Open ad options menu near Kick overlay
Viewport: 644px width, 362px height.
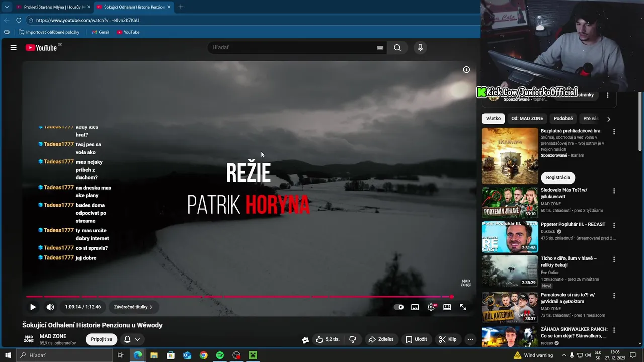click(x=607, y=95)
